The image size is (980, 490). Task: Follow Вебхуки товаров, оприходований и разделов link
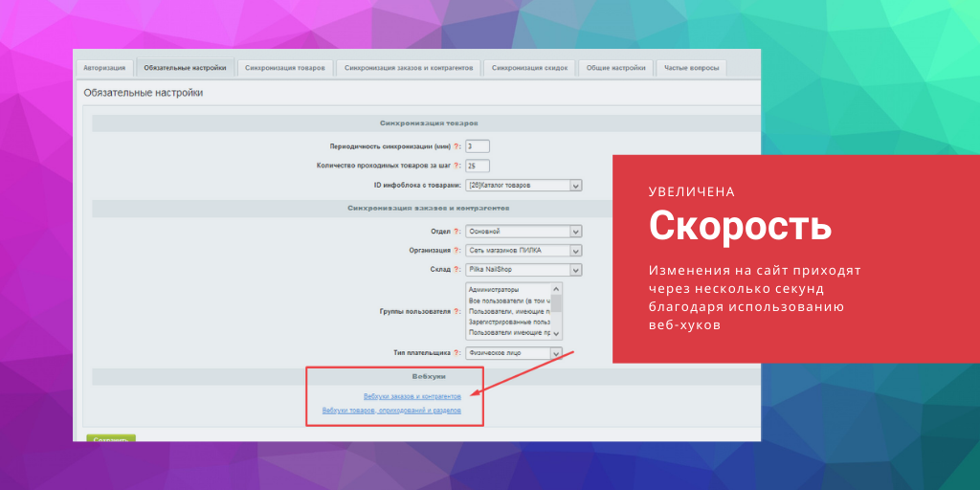coord(391,411)
